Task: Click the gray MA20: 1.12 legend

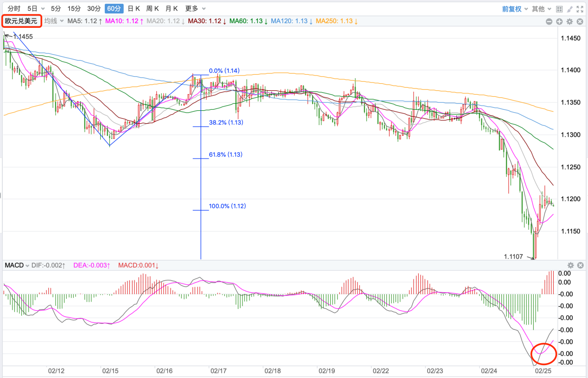Action: pyautogui.click(x=166, y=21)
